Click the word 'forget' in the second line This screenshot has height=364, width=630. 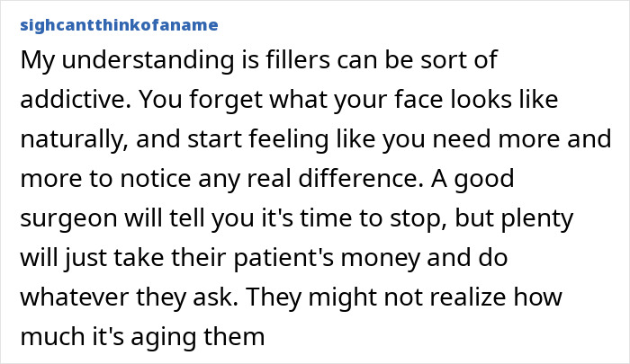click(x=227, y=101)
